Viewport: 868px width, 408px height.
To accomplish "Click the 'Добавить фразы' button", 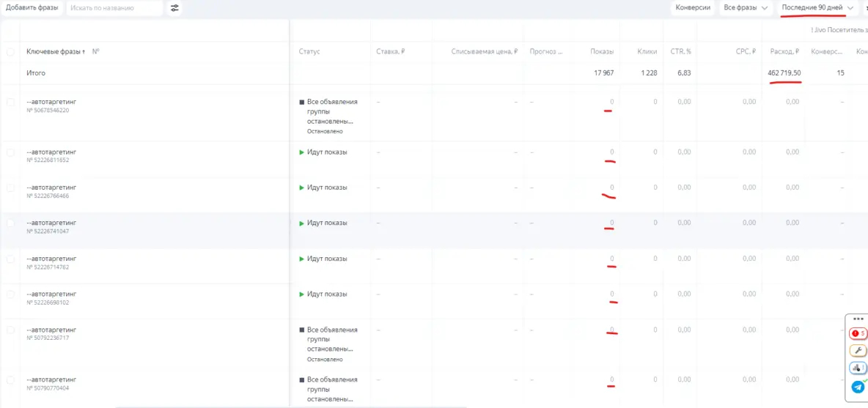I will 32,8.
